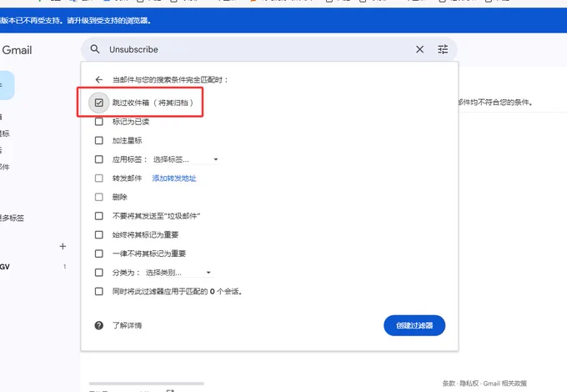567x392 pixels.
Task: Open the 选择标签 dropdown
Action: [x=185, y=159]
